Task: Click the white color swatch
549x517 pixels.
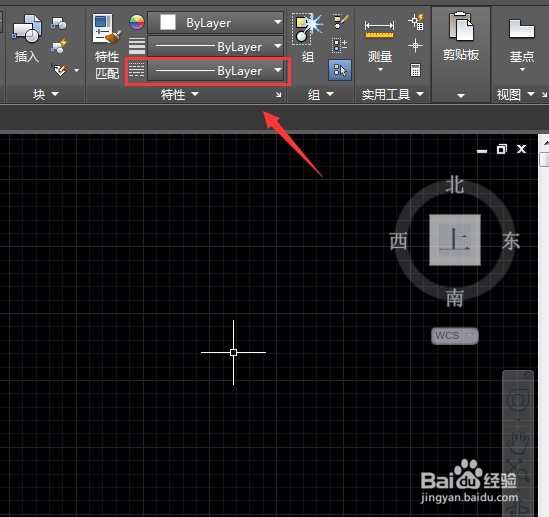Action: click(168, 22)
